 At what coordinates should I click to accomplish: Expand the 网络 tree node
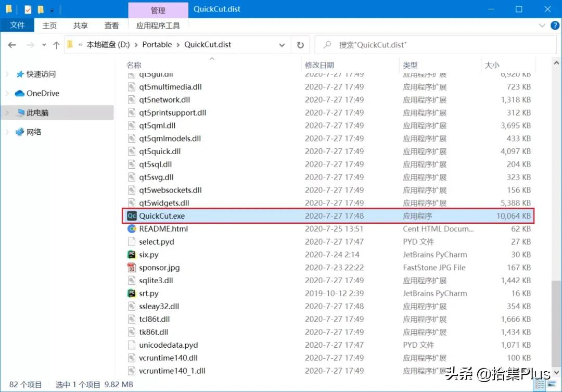tap(7, 132)
